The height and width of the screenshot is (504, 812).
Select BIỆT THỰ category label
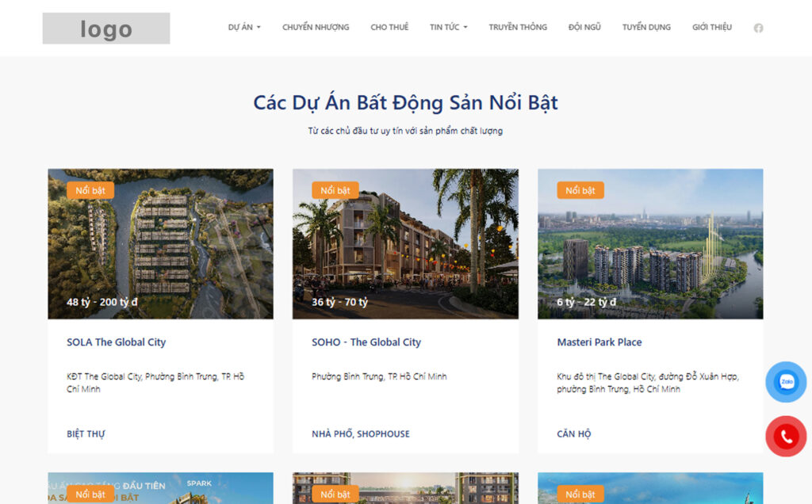pyautogui.click(x=86, y=433)
